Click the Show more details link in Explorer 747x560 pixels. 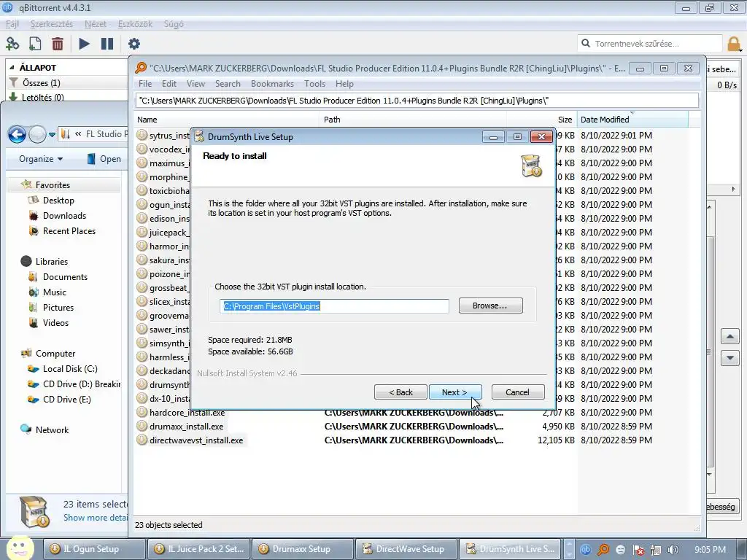96,518
